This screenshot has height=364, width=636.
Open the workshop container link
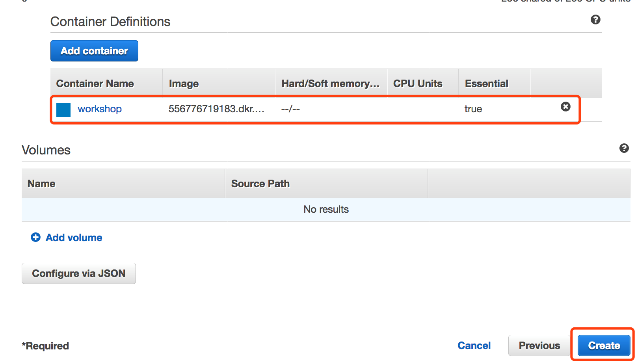pyautogui.click(x=100, y=109)
